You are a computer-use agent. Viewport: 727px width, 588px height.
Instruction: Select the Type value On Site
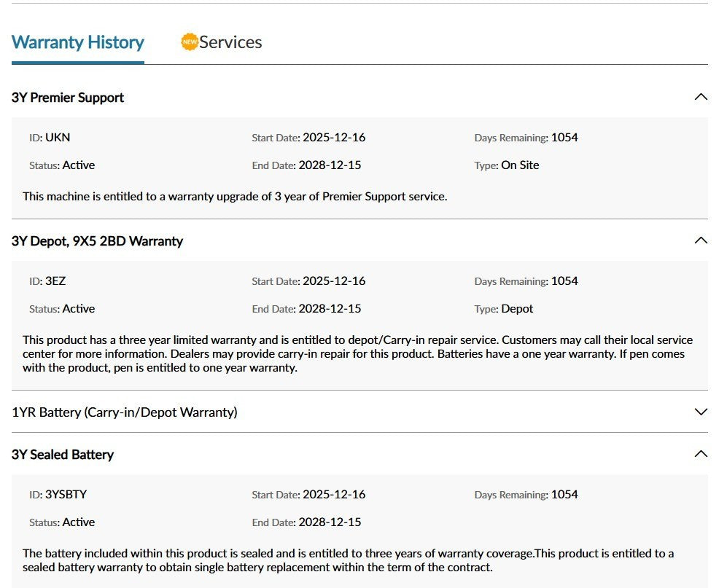(520, 165)
